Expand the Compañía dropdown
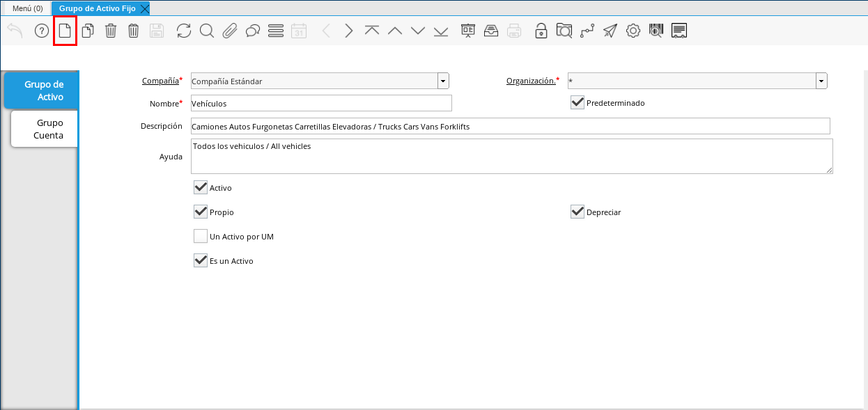 (x=443, y=81)
